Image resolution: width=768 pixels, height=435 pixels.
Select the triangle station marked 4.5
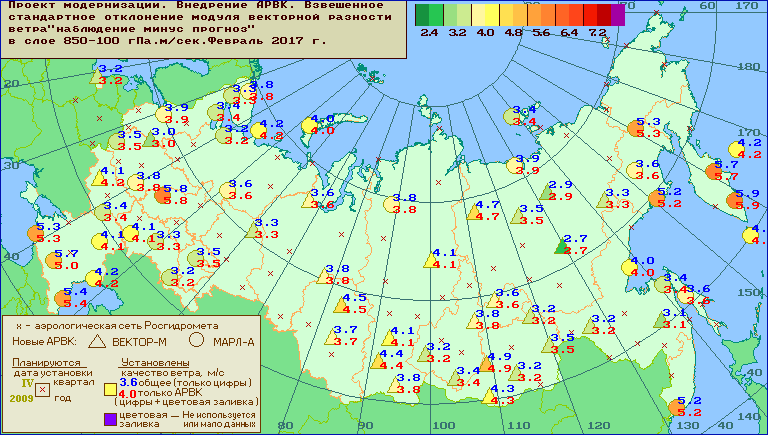point(341,306)
